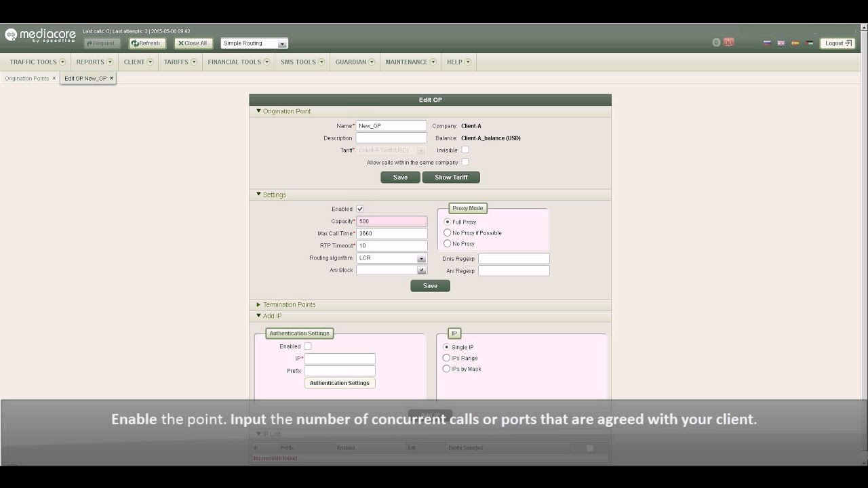Viewport: 868px width, 488px height.
Task: Select the fourth language flag
Action: pos(809,43)
